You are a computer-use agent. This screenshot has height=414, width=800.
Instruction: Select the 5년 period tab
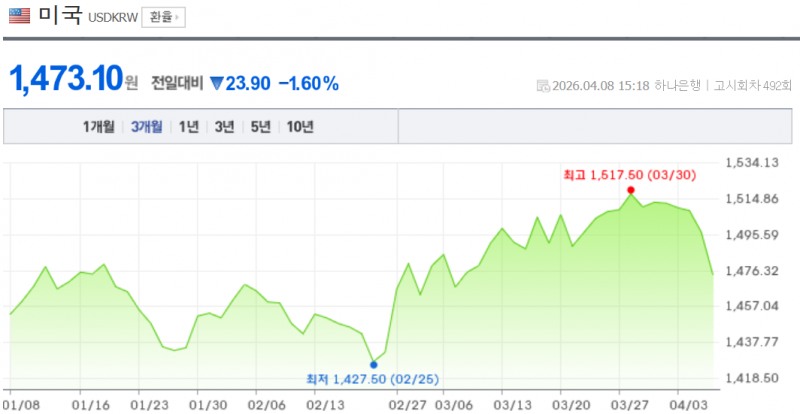pyautogui.click(x=260, y=127)
